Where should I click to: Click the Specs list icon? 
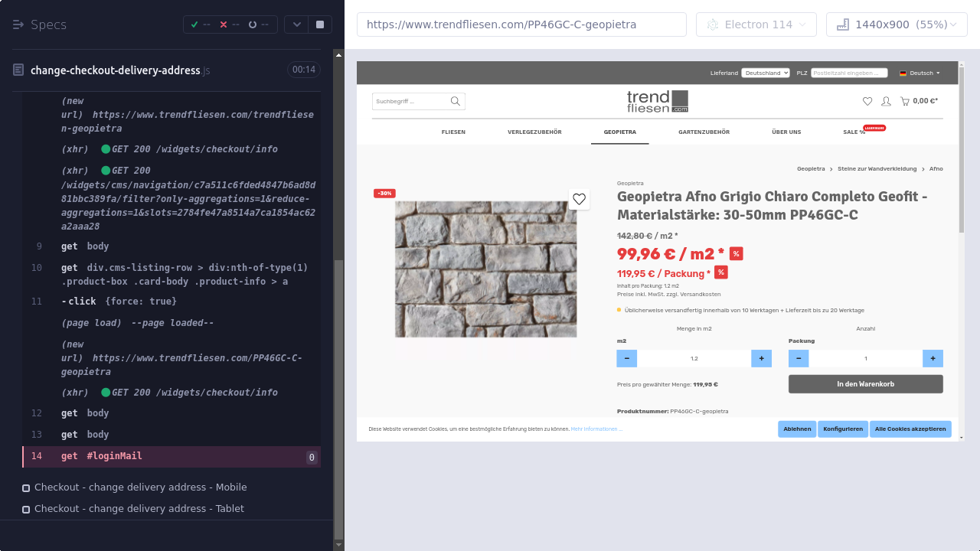point(18,24)
